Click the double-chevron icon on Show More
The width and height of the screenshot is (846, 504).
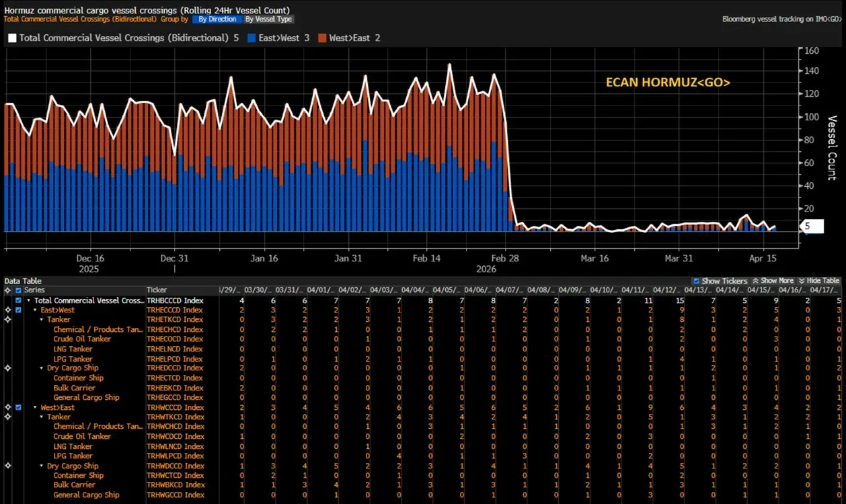pyautogui.click(x=755, y=281)
